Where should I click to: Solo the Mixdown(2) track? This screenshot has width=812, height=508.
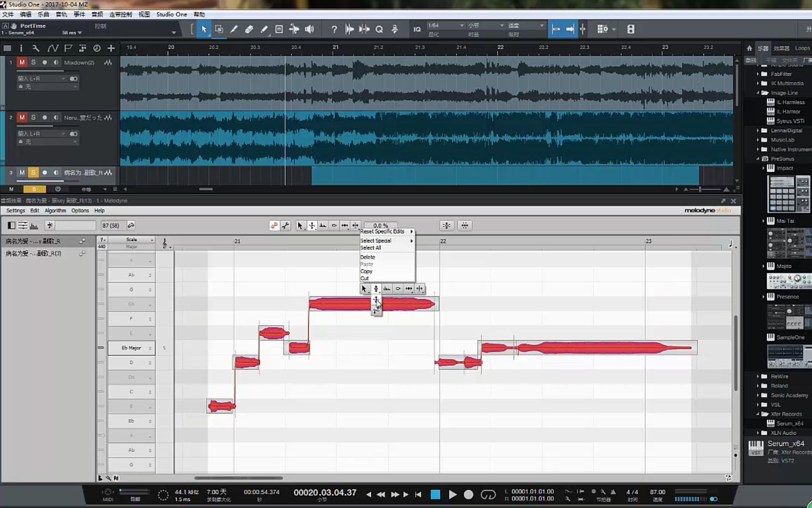tap(33, 62)
